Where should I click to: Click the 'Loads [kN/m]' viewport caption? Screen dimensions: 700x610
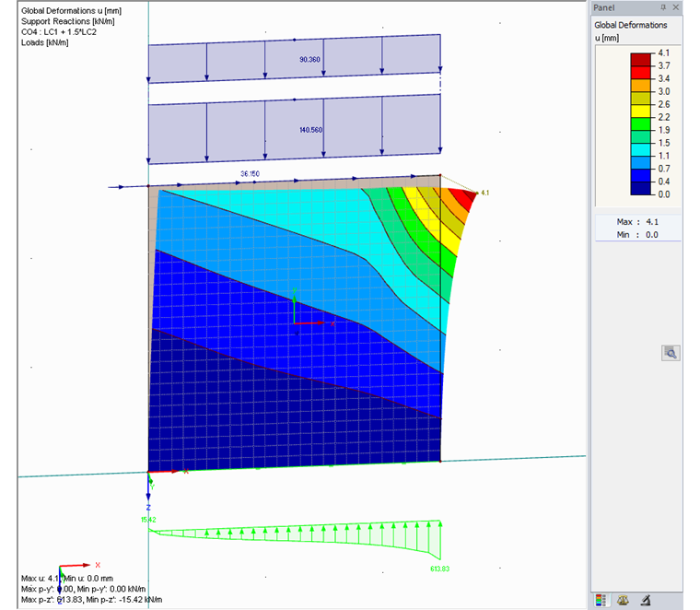(44, 43)
